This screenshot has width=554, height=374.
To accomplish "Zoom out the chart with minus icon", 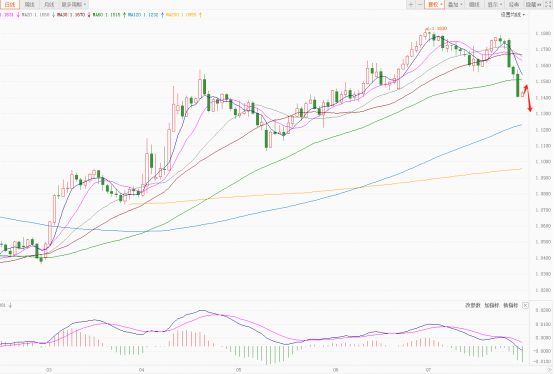I will pos(420,5).
